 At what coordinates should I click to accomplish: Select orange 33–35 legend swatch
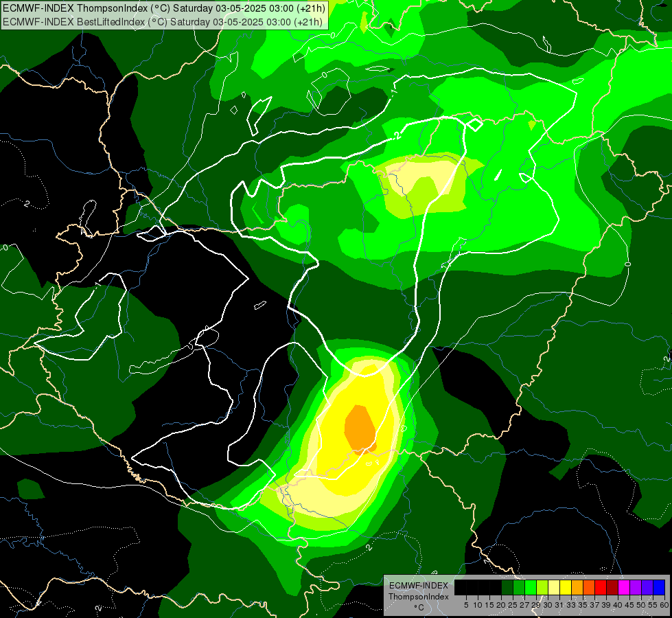point(577,587)
